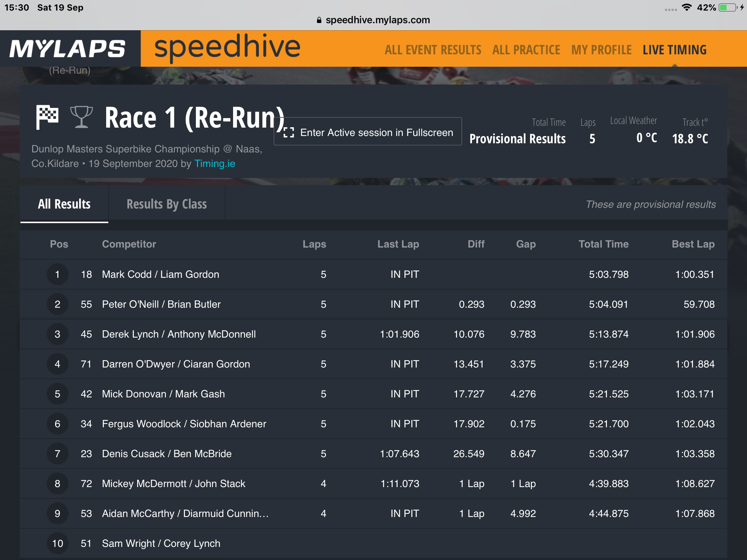Open LIVE TIMING page
Screen dimensions: 747x560
coord(674,50)
